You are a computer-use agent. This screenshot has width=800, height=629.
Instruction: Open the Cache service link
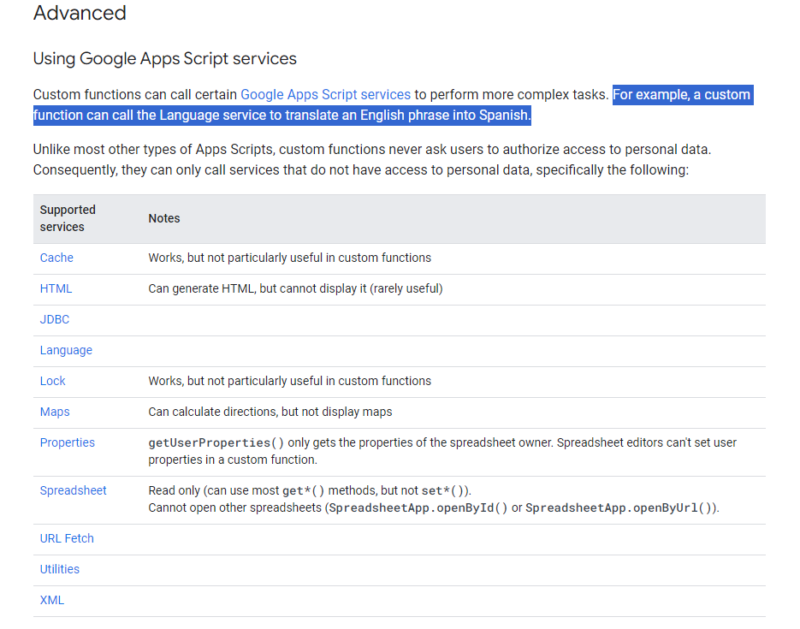point(57,258)
